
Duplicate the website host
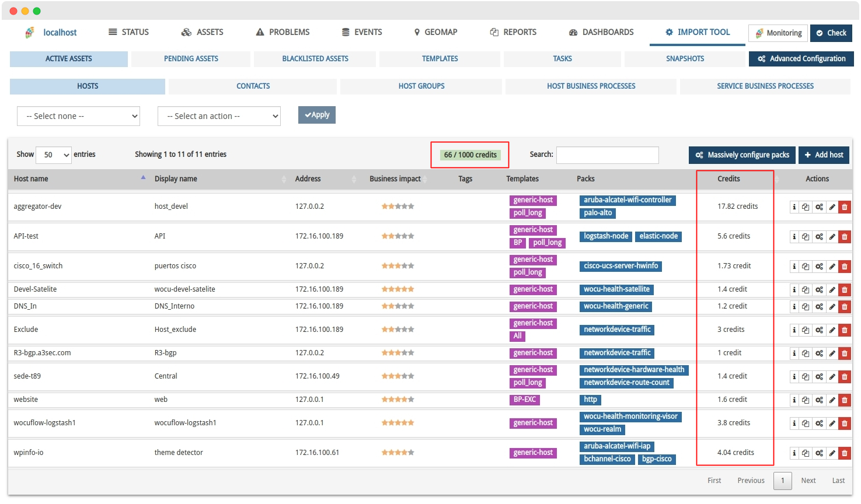tap(806, 400)
